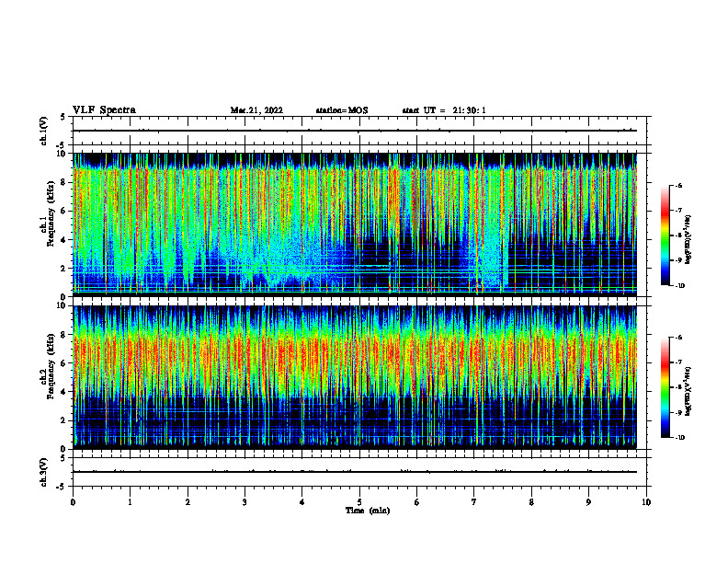Click time-axis tick label "10" at bottom right
This screenshot has height=563, width=728.
pyautogui.click(x=646, y=502)
